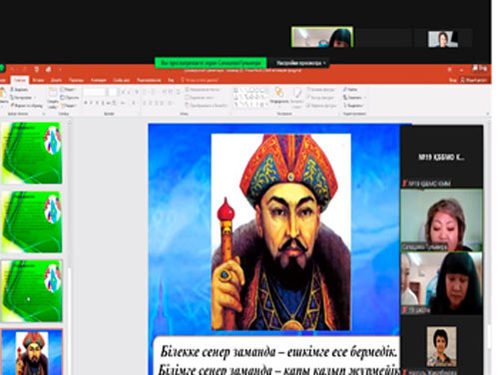
Task: Open the font size combo box
Action: pyautogui.click(x=113, y=92)
